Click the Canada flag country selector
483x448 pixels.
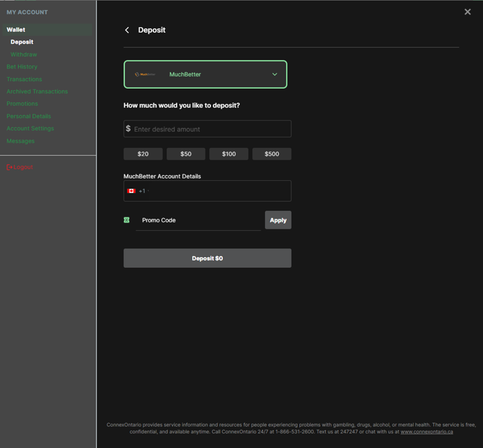[131, 191]
